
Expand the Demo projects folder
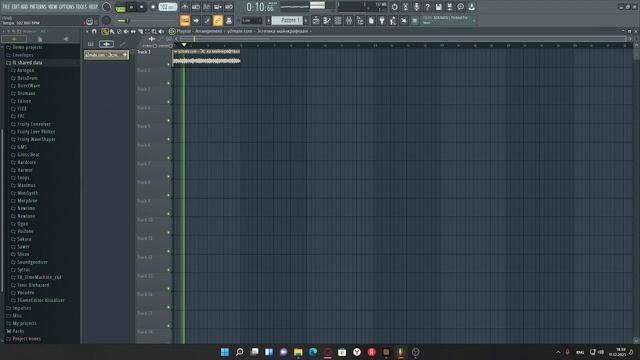[x=27, y=47]
